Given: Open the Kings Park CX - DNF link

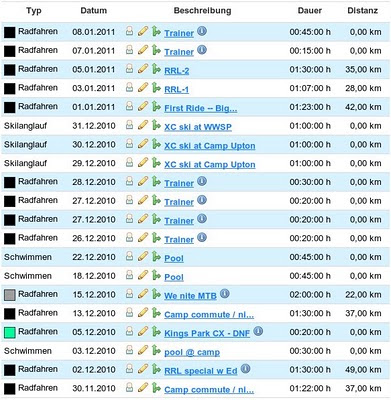Looking at the screenshot, I should point(207,333).
